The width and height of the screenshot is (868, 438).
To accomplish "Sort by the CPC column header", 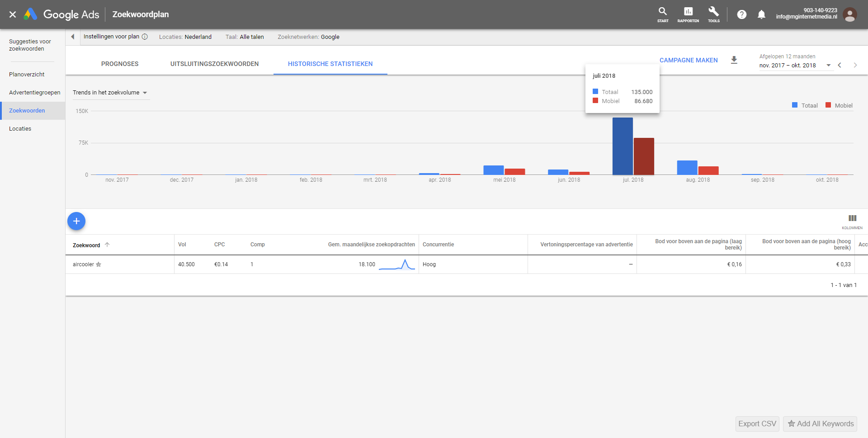I will click(x=219, y=245).
